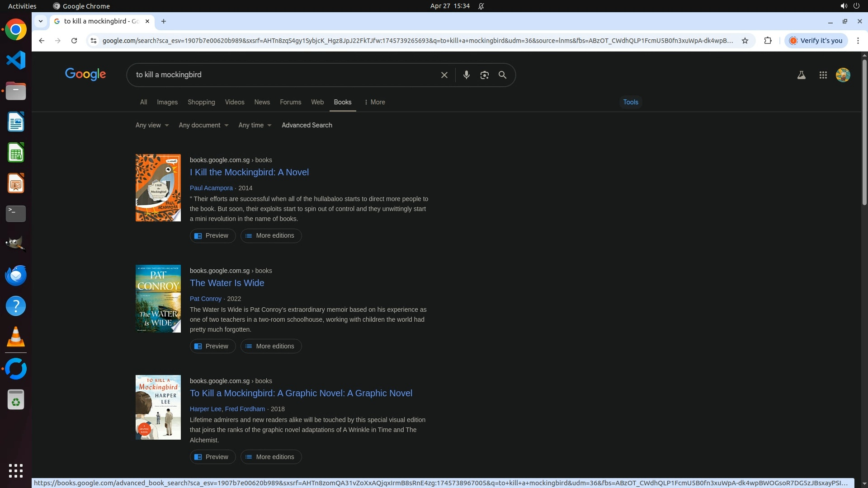Open Google apps grid icon

(x=823, y=75)
